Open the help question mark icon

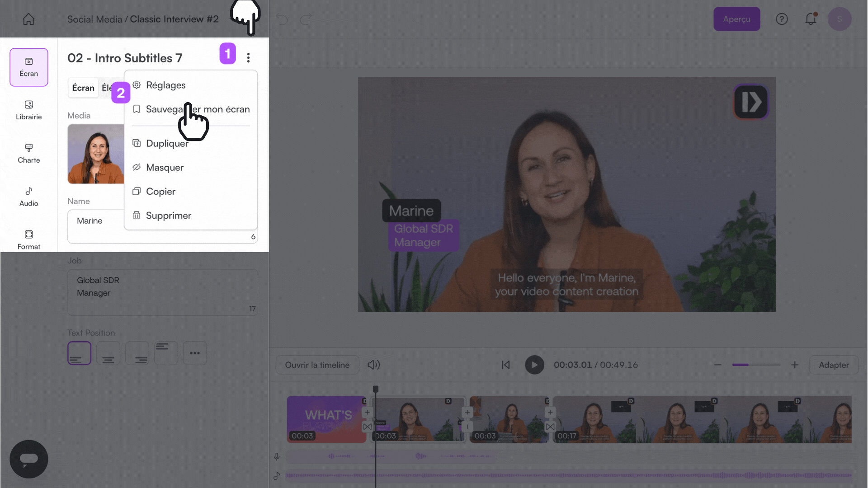782,19
